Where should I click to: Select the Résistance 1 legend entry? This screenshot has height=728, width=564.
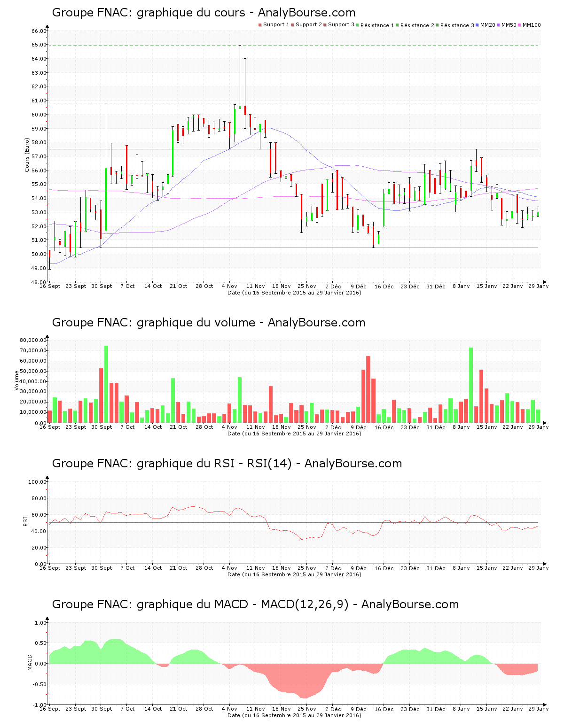[x=375, y=25]
